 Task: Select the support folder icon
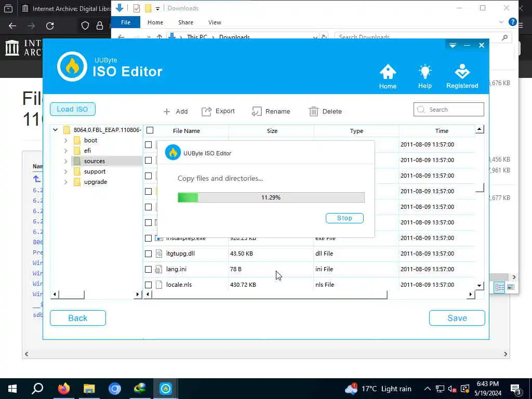[77, 171]
